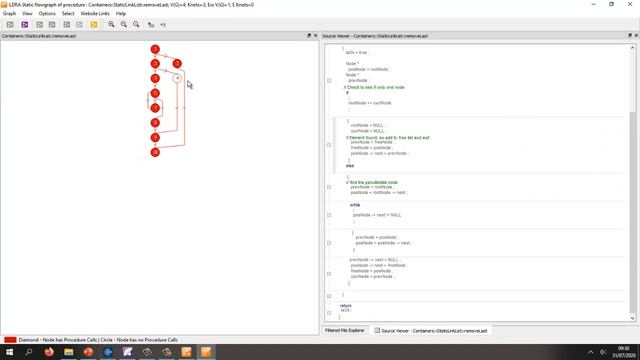640x360 pixels.
Task: Toggle the marker box beside the closing brace
Action: (329, 296)
